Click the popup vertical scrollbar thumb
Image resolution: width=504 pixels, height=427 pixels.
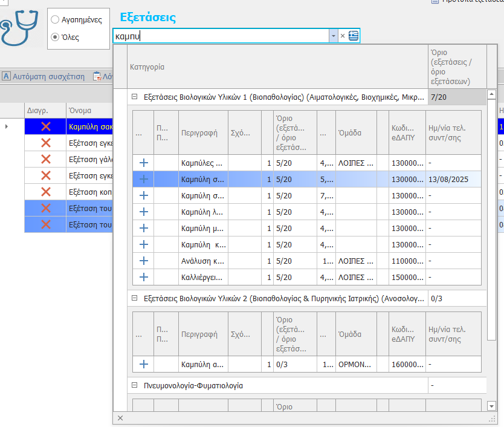coord(491,220)
